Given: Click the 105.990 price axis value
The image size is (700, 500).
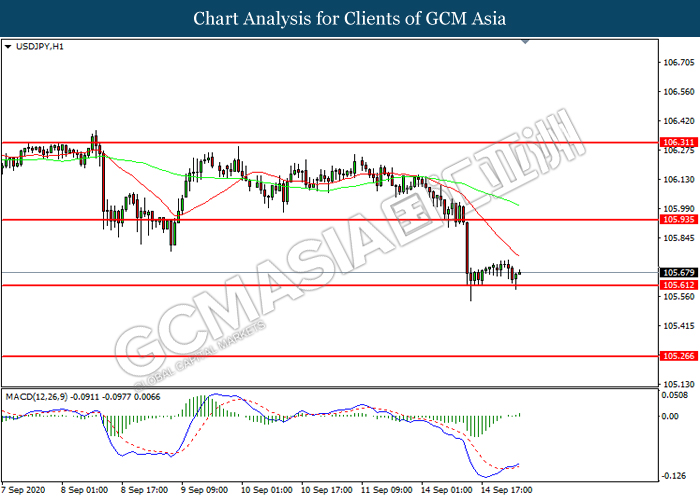Looking at the screenshot, I should tap(679, 209).
